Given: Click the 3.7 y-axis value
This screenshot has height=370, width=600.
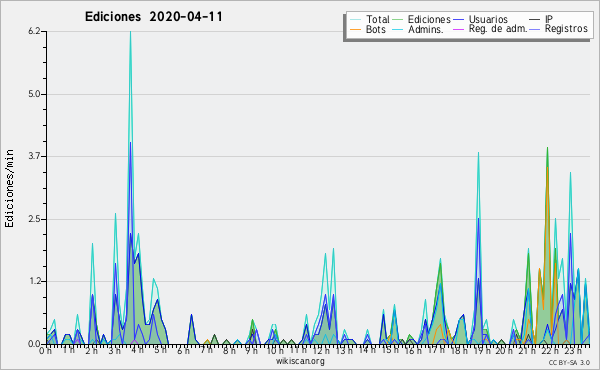Looking at the screenshot, I should [x=34, y=156].
